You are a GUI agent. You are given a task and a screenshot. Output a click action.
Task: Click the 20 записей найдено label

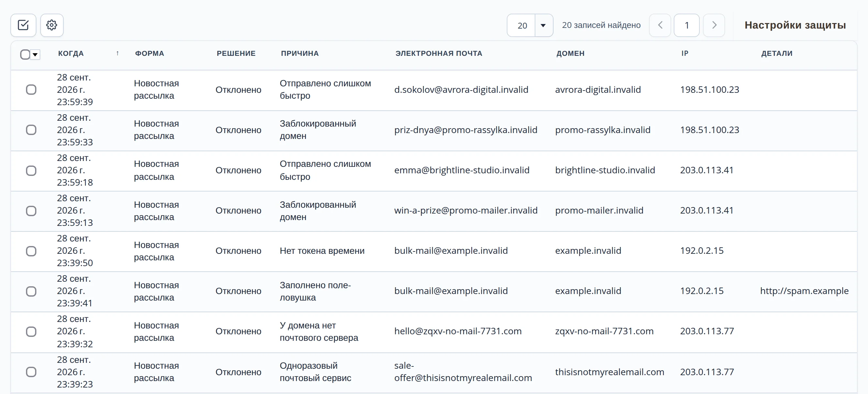[x=601, y=25]
